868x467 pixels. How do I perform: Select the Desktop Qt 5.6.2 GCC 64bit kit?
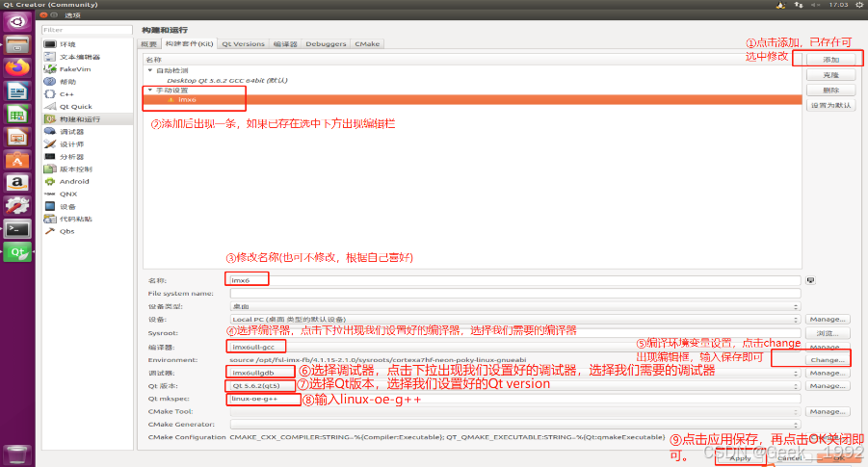tap(227, 80)
